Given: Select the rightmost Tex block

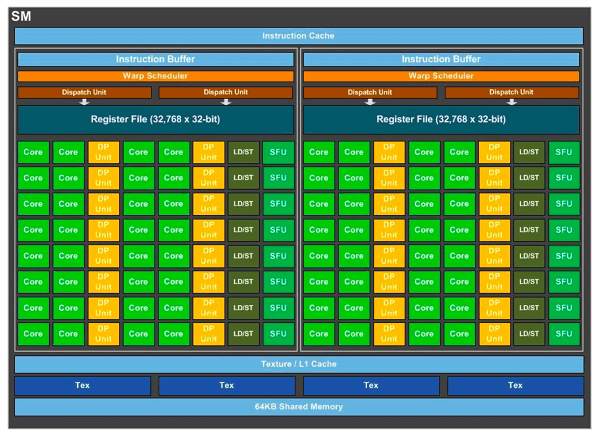Looking at the screenshot, I should (x=514, y=385).
